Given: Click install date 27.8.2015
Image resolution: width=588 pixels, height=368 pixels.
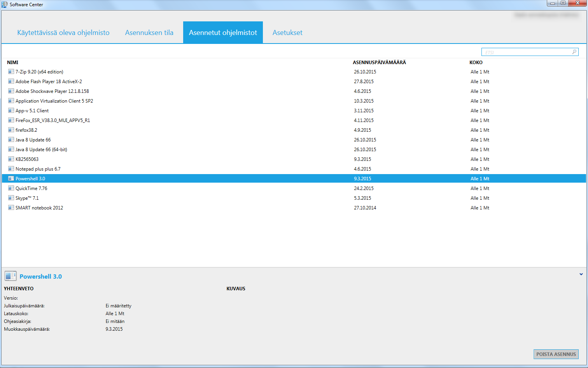Looking at the screenshot, I should tap(364, 82).
